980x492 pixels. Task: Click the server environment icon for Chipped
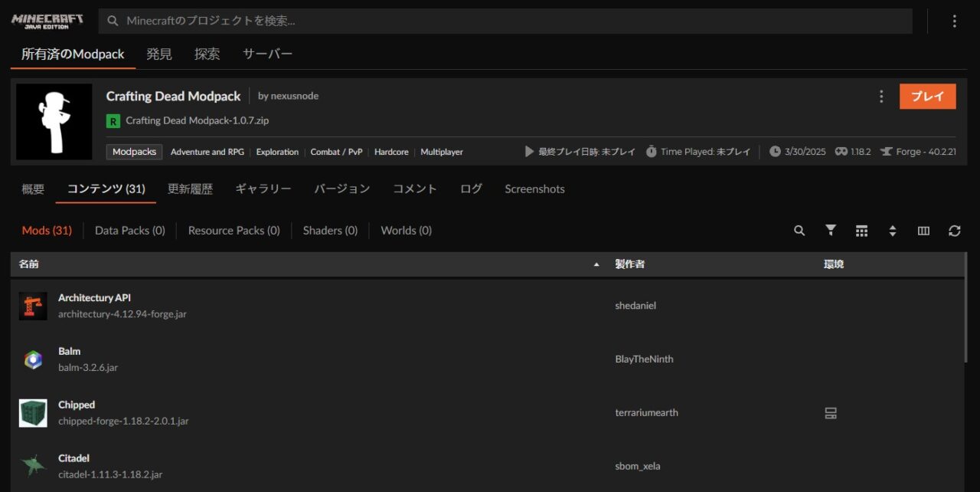(831, 413)
